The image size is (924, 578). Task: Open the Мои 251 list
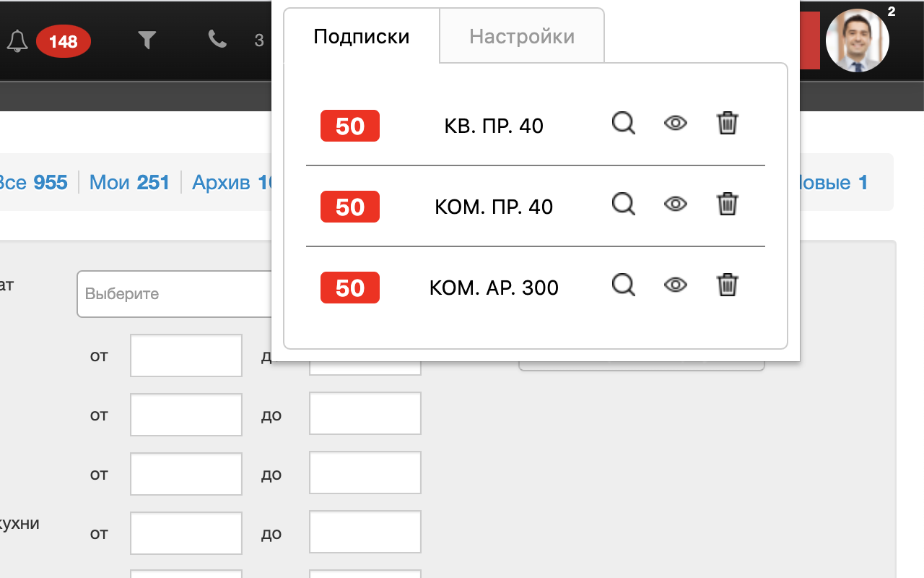[129, 182]
